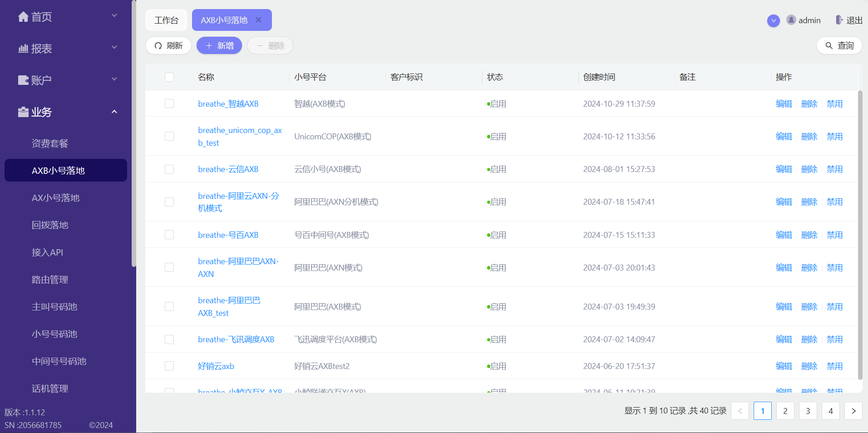This screenshot has height=433, width=868.
Task: Close the AXB小号落地 tab with X icon
Action: coord(259,20)
